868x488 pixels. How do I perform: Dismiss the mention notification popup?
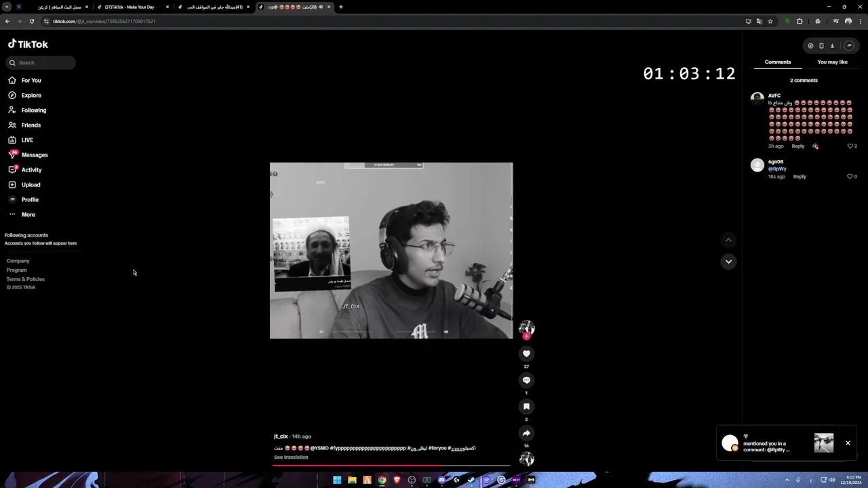pos(848,443)
